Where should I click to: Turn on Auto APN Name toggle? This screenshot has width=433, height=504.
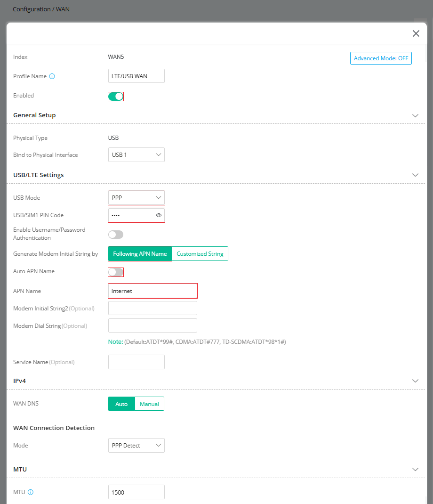[116, 272]
